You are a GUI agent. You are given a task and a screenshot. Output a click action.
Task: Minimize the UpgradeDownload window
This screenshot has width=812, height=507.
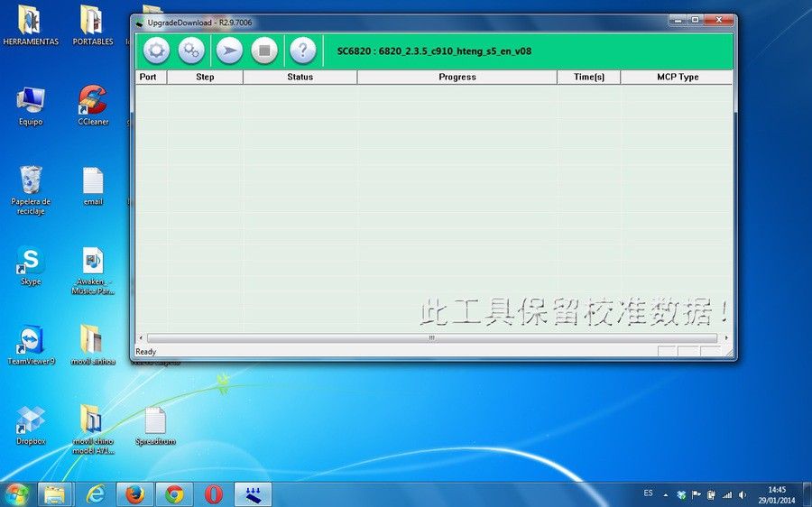click(677, 20)
